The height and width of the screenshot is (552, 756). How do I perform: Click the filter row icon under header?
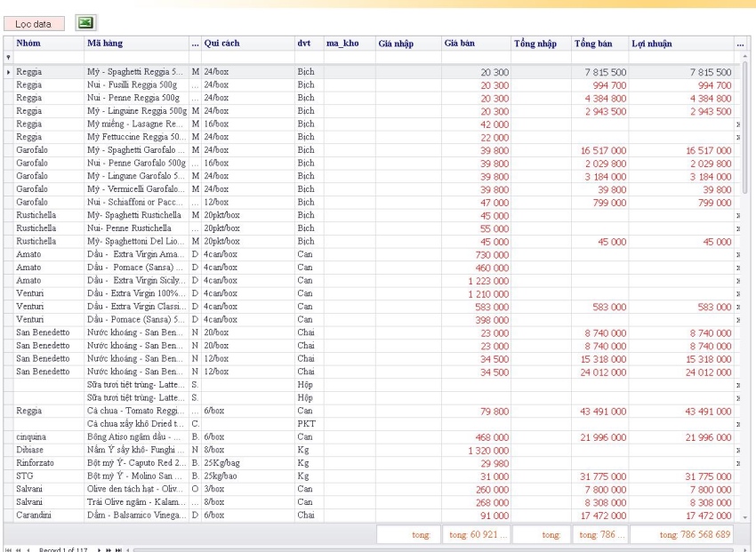[x=8, y=57]
